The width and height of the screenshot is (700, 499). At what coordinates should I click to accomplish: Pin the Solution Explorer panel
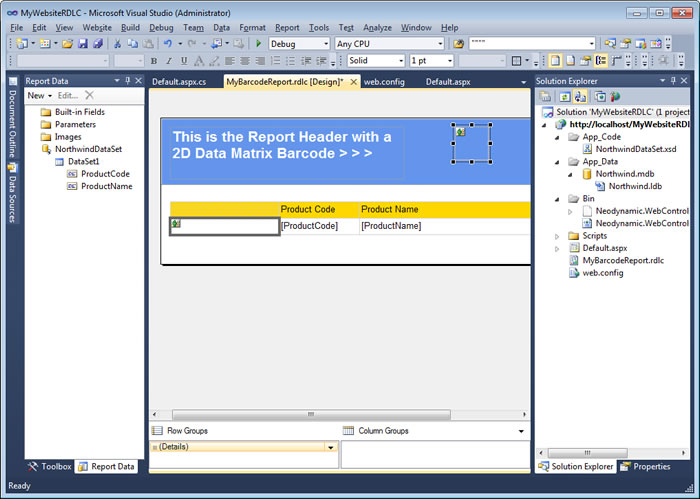pyautogui.click(x=673, y=81)
